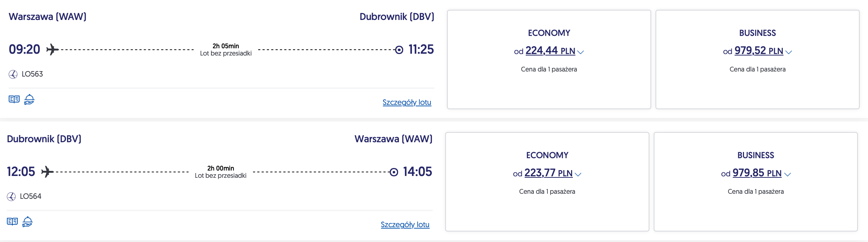Open Szczegóły lotu for the Dubrownik–Warszawa flight
868x242 pixels.
405,225
